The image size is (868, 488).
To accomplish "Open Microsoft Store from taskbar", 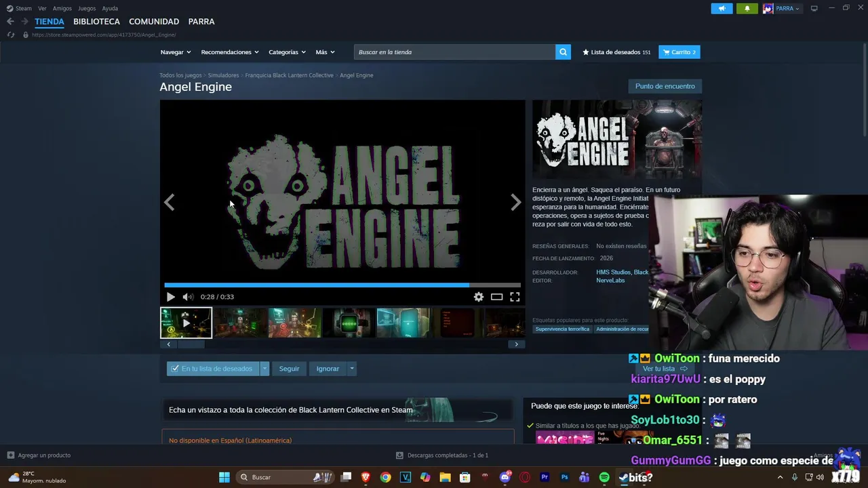I will [465, 477].
